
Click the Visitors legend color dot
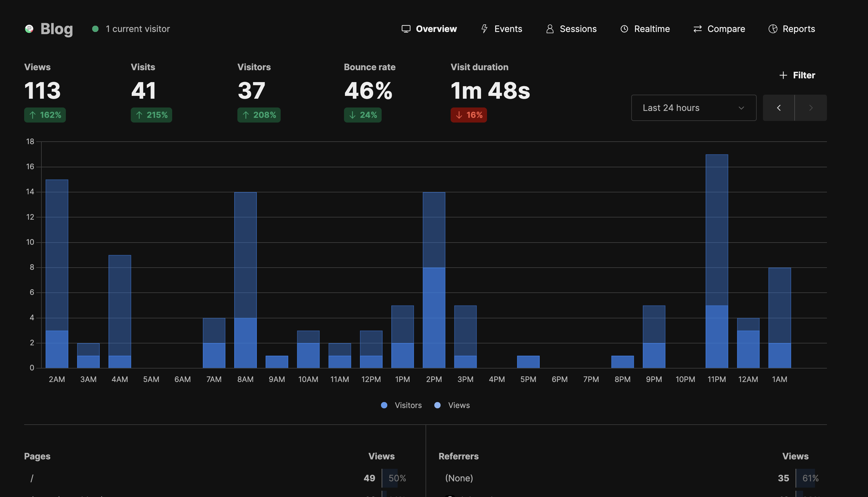click(384, 405)
